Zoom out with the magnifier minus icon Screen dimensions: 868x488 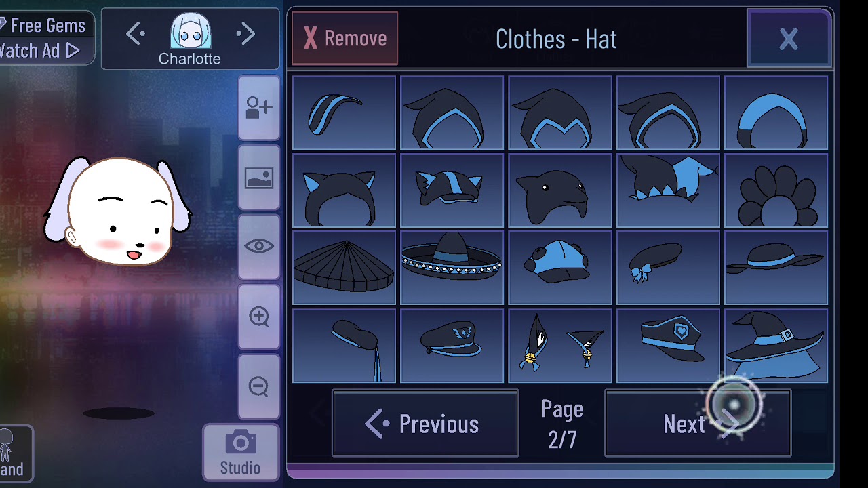(x=258, y=387)
